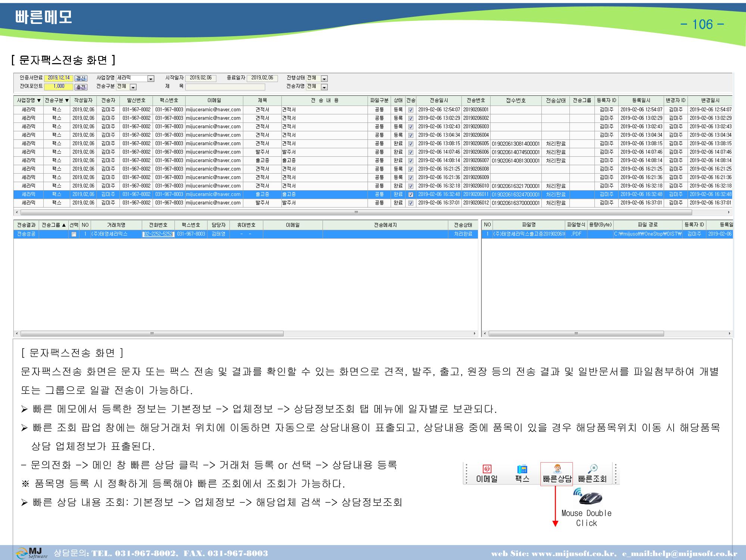Click 접수번호 019020616370000001
This screenshot has height=560, width=746.
pos(516,203)
